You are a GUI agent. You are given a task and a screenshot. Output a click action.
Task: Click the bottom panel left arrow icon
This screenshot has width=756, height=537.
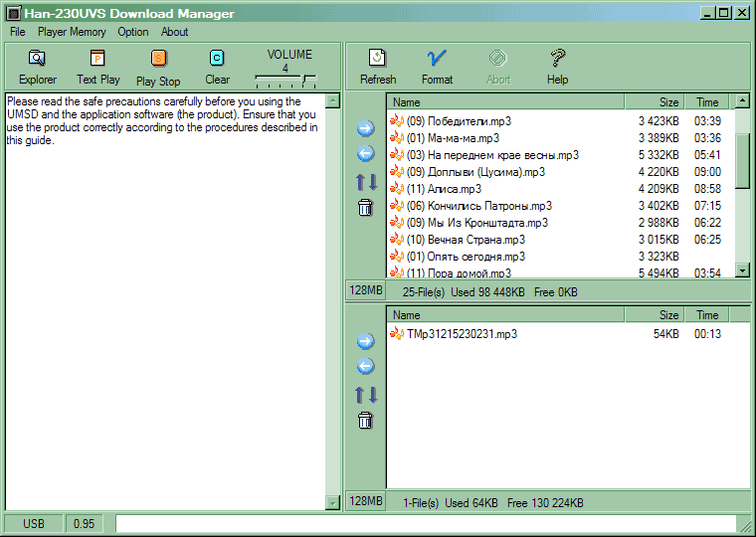click(365, 367)
